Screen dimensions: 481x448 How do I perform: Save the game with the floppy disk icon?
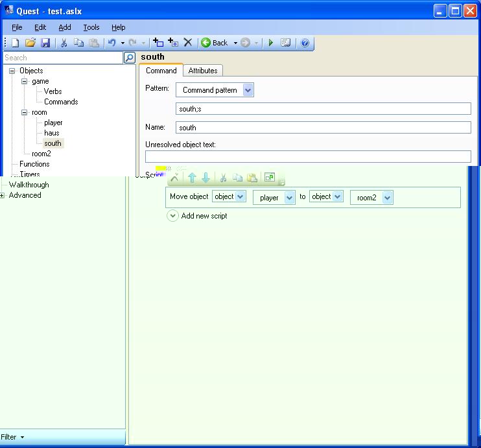click(45, 43)
